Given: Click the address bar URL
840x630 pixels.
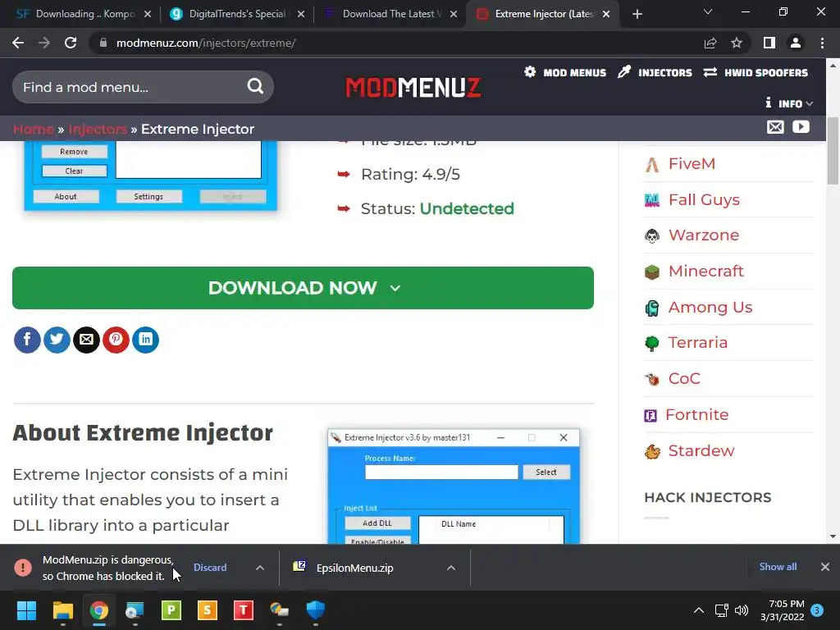Looking at the screenshot, I should click(206, 43).
